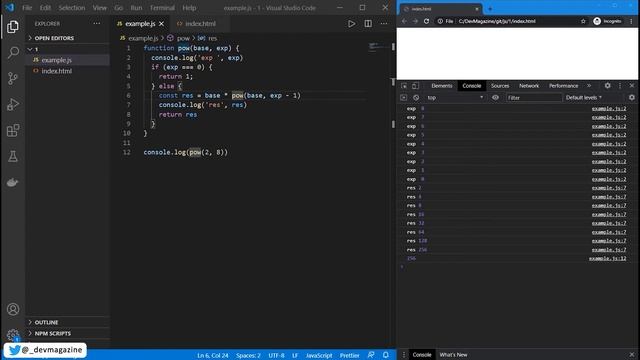Screen dimensions: 640x360
Task: Click the feedback icon in status bar
Action: point(371,355)
